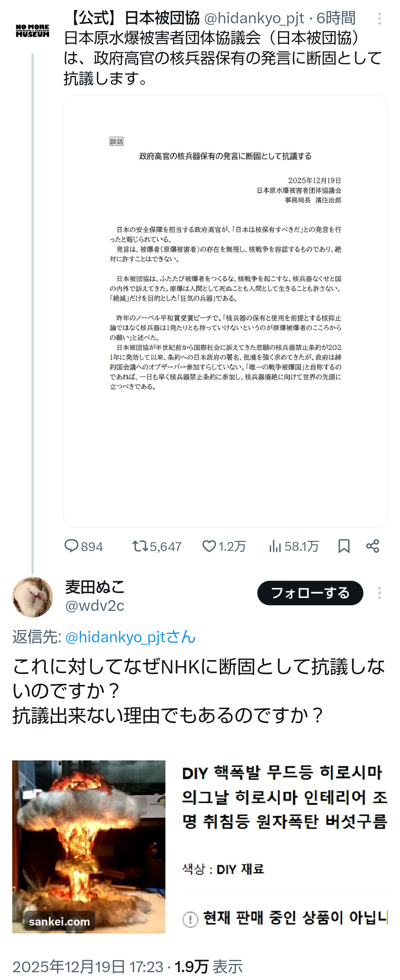Tap the フォローする button
This screenshot has width=400, height=980.
[x=310, y=593]
